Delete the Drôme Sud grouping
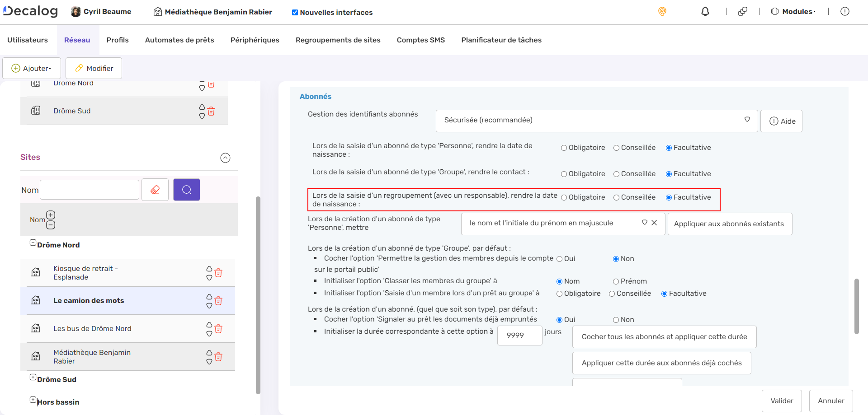 pyautogui.click(x=211, y=112)
